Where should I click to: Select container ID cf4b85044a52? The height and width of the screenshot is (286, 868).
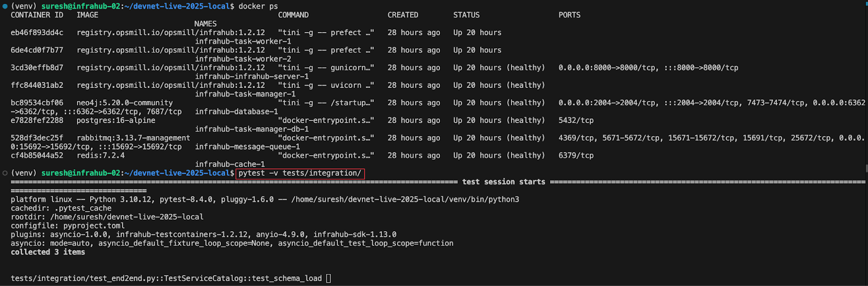[x=37, y=155]
